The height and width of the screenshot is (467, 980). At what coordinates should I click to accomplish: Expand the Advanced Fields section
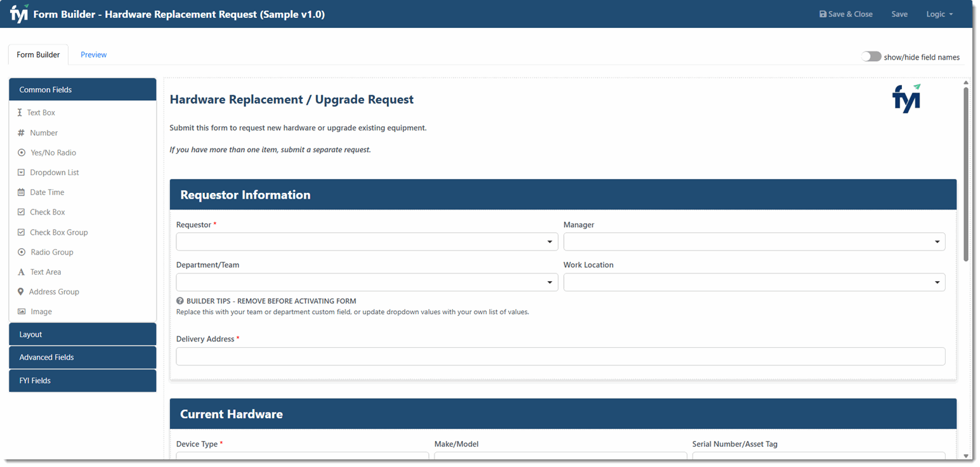coord(82,357)
